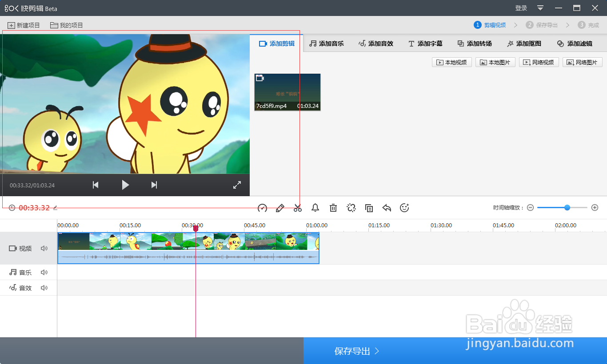Create 新建项目

coord(24,25)
